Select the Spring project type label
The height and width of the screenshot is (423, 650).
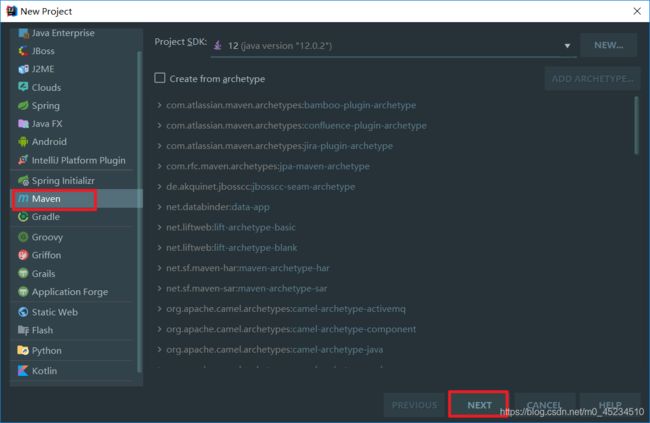click(46, 106)
